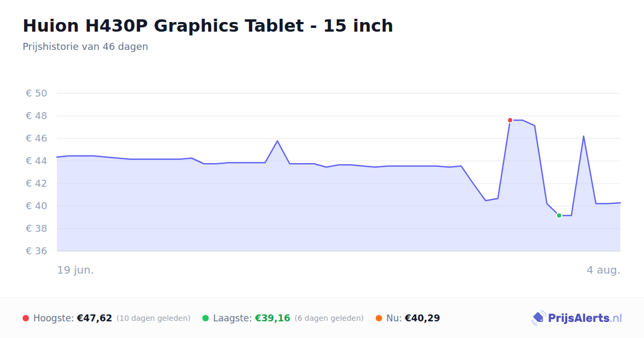This screenshot has height=338, width=644.
Task: Open the PrijsAlerts.nl link
Action: click(577, 318)
